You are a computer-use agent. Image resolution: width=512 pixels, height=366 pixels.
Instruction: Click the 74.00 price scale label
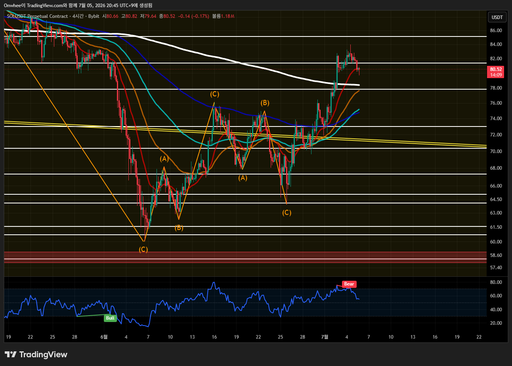pyautogui.click(x=496, y=118)
